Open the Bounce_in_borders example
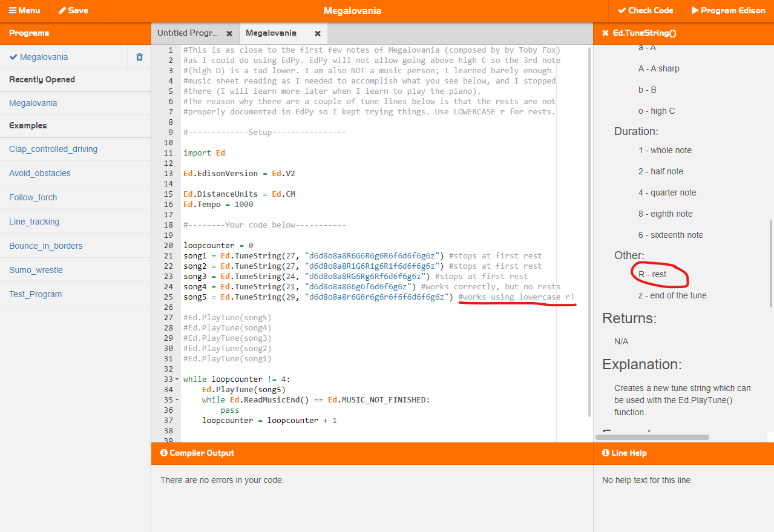Screen dimensions: 774x532 [x=46, y=246]
